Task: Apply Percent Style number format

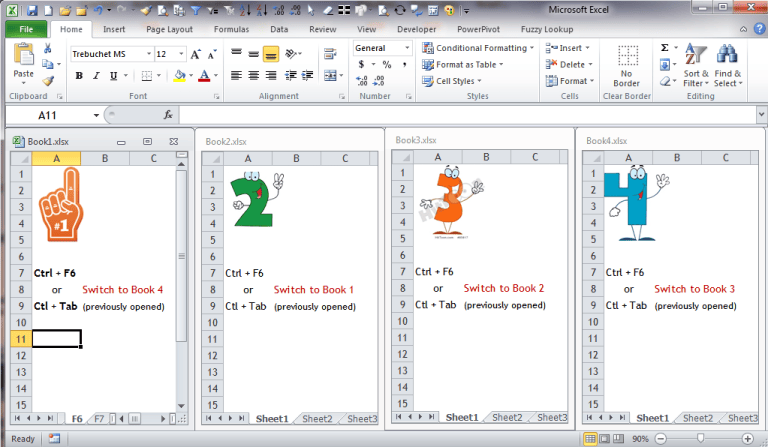Action: click(387, 65)
